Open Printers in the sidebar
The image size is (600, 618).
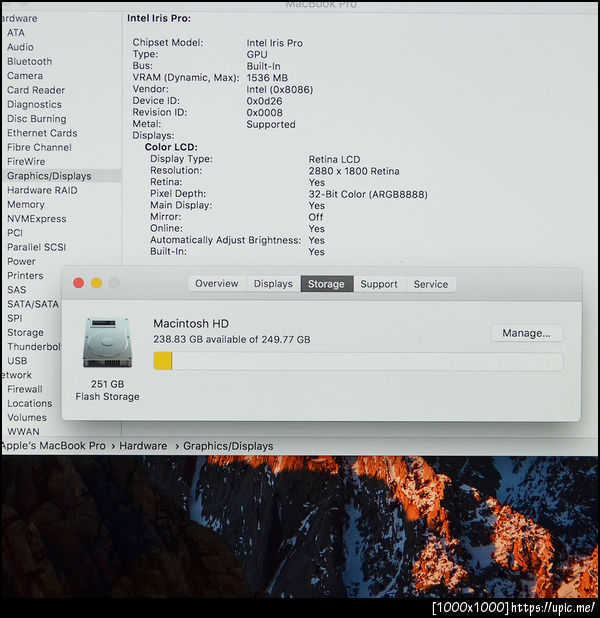click(x=25, y=275)
